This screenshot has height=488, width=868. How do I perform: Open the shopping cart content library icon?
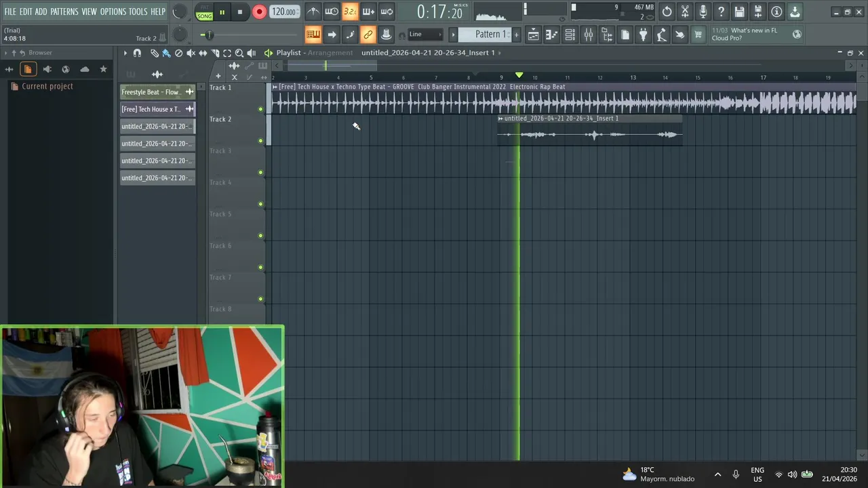(x=698, y=35)
